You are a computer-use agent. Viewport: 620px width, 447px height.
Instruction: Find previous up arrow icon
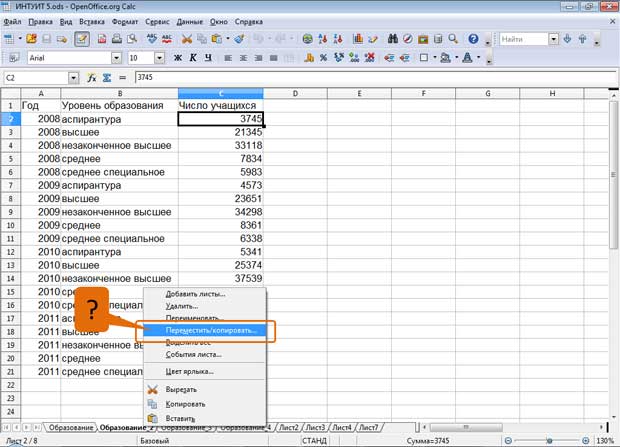click(x=582, y=39)
